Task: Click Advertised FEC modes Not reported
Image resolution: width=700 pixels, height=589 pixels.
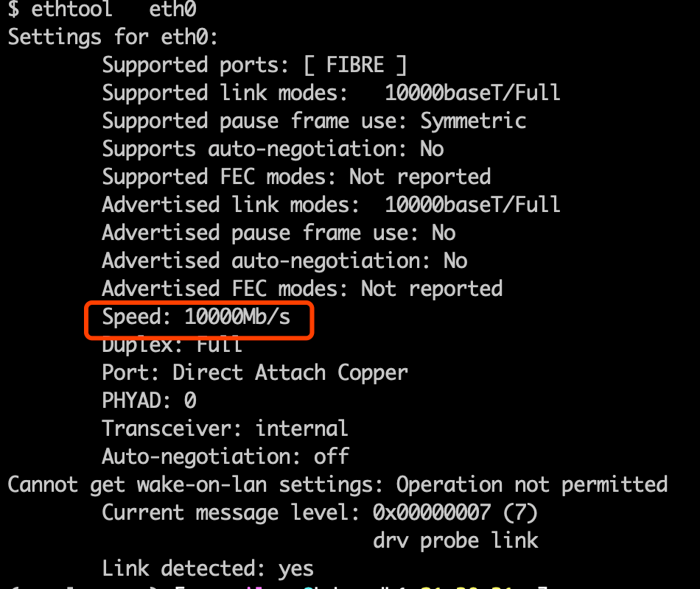Action: (x=302, y=289)
